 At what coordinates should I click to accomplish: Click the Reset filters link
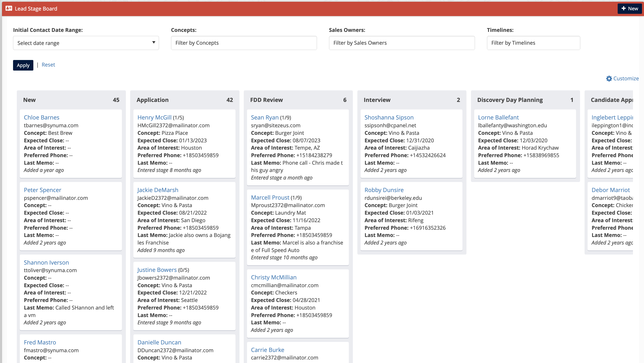click(48, 64)
